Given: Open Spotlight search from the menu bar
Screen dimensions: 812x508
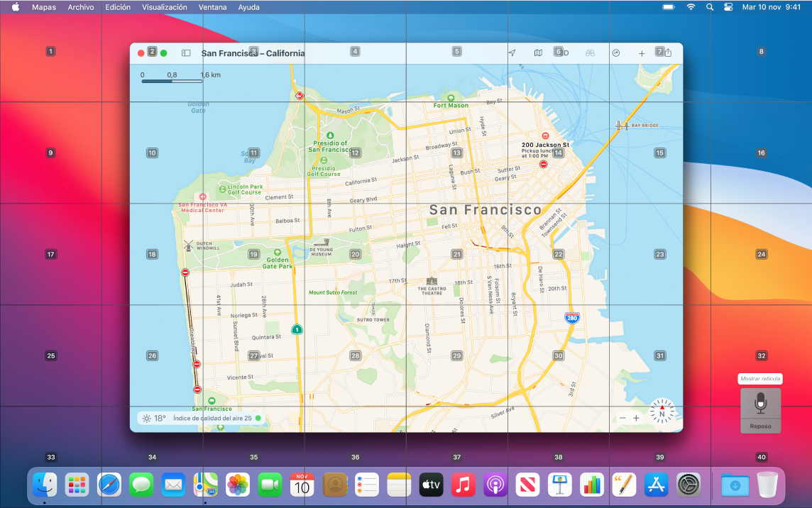Looking at the screenshot, I should (709, 6).
